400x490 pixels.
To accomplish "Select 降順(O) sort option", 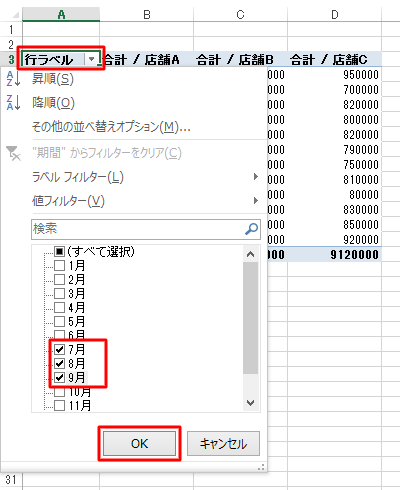I will click(53, 103).
